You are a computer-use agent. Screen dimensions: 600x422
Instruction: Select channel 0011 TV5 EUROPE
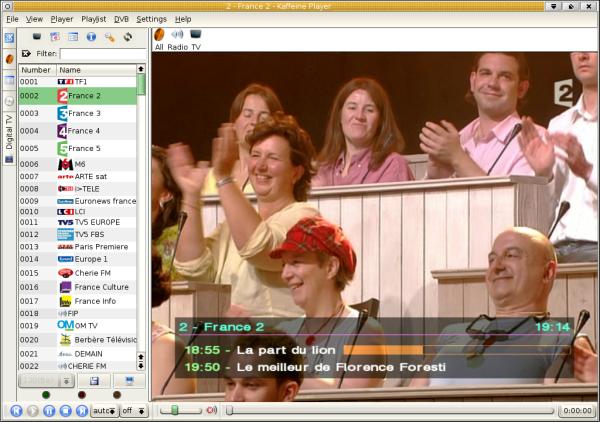tap(78, 222)
